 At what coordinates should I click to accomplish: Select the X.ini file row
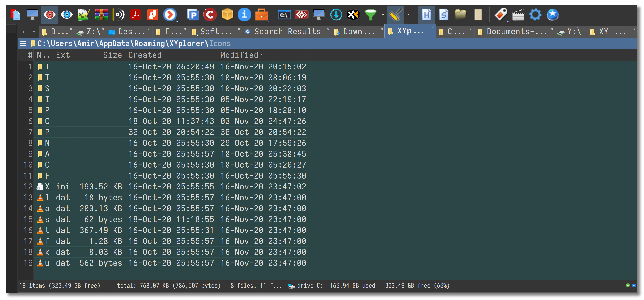tap(75, 187)
